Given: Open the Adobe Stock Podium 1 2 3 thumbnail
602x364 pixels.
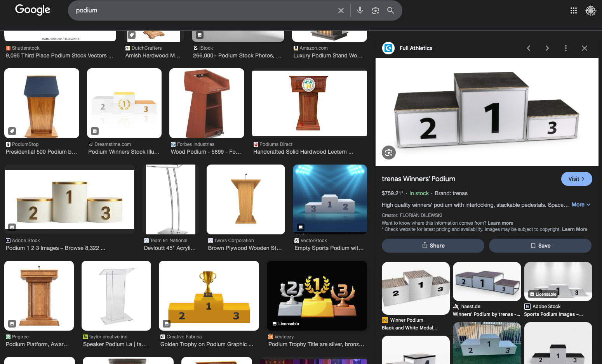Looking at the screenshot, I should tap(70, 199).
